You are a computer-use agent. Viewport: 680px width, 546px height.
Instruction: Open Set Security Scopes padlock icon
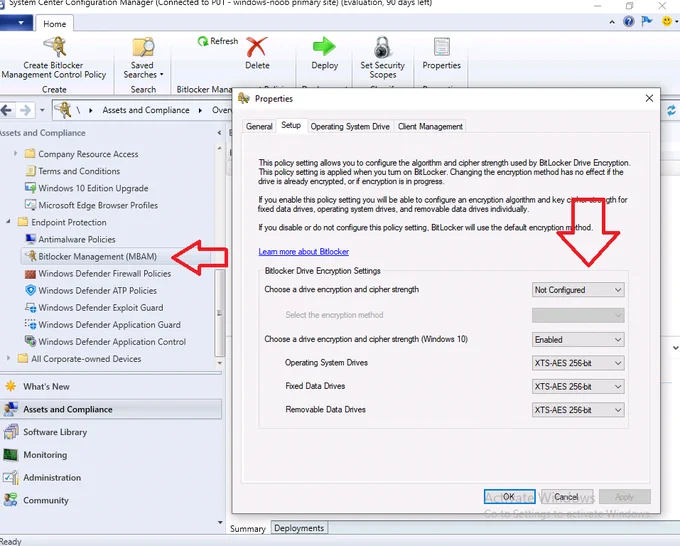382,47
